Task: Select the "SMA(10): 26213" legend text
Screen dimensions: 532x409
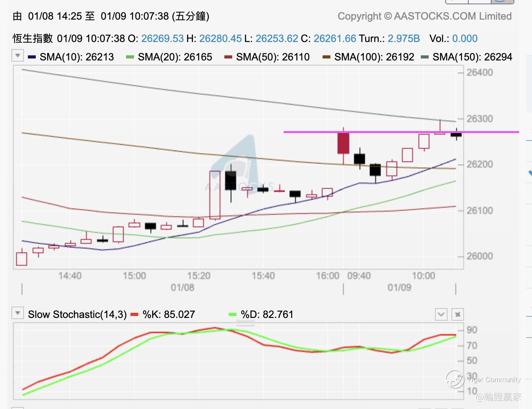Action: pos(77,57)
